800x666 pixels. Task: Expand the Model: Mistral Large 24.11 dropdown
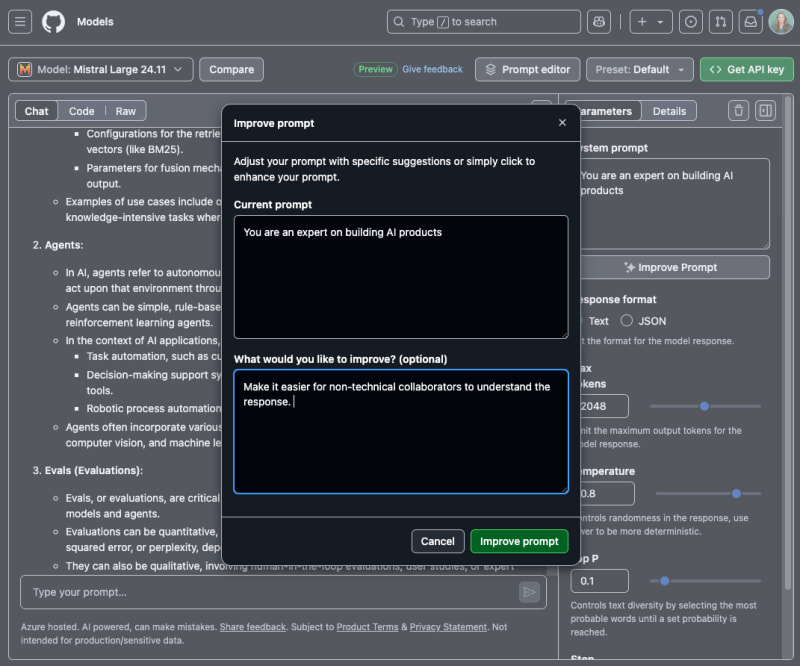coord(100,70)
